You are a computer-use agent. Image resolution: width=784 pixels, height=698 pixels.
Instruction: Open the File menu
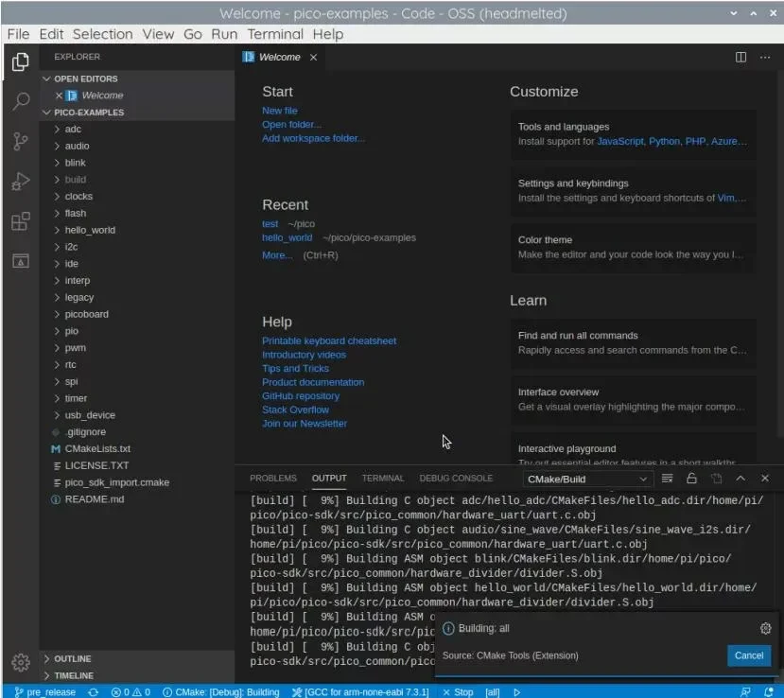pyautogui.click(x=18, y=34)
